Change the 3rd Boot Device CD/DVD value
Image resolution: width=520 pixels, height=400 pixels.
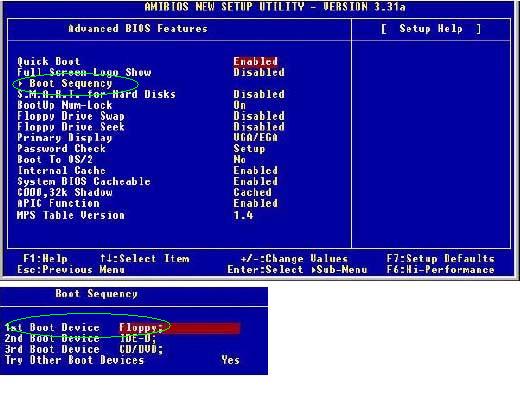click(x=141, y=349)
